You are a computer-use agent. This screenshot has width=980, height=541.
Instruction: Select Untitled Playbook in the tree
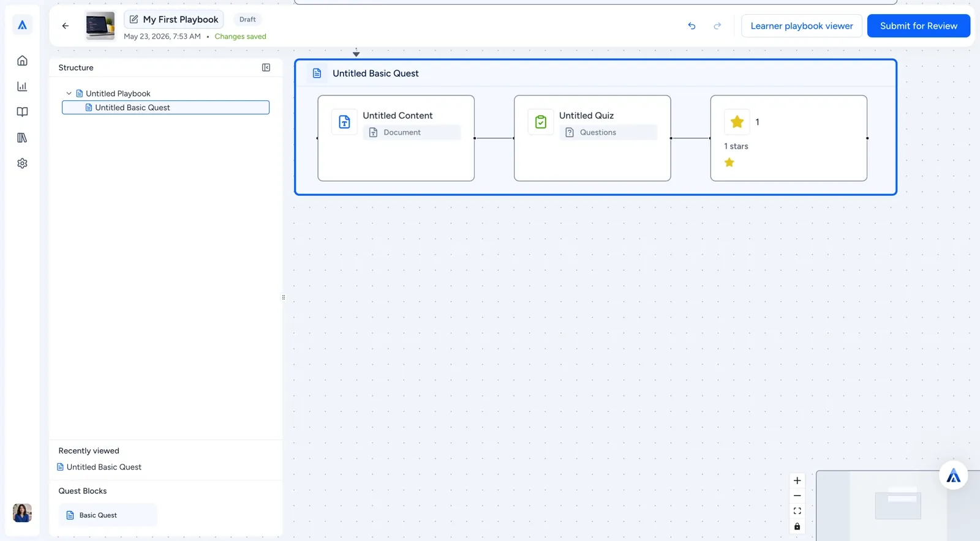click(x=118, y=94)
